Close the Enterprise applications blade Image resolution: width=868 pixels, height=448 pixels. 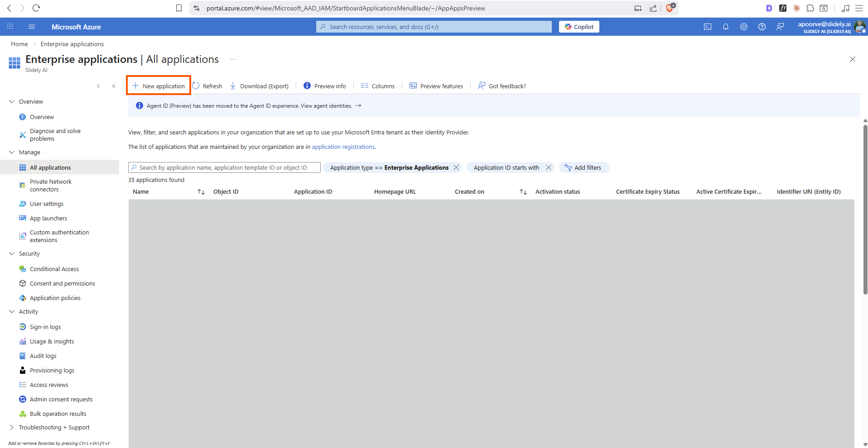click(853, 59)
